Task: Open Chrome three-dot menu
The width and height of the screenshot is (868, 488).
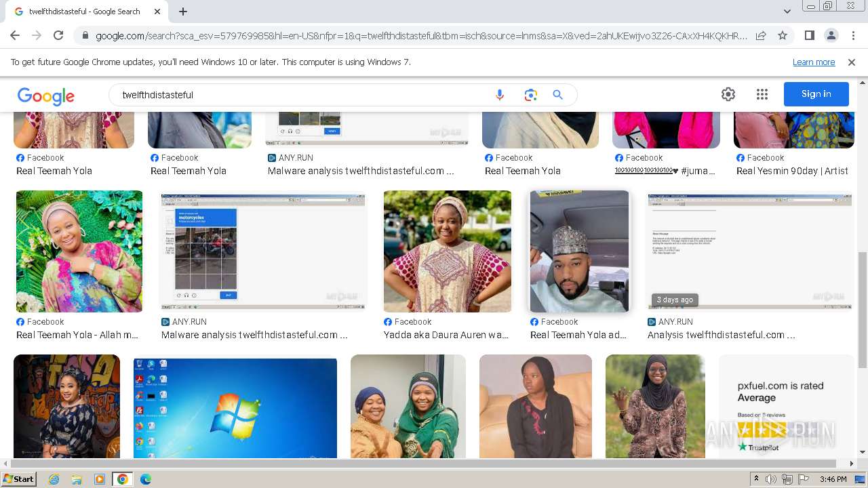Action: point(852,35)
